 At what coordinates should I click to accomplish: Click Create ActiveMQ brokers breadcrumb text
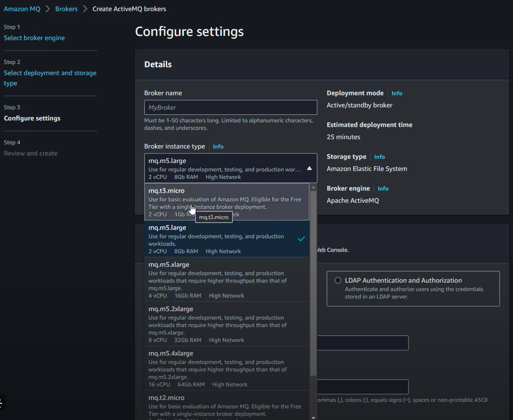129,9
